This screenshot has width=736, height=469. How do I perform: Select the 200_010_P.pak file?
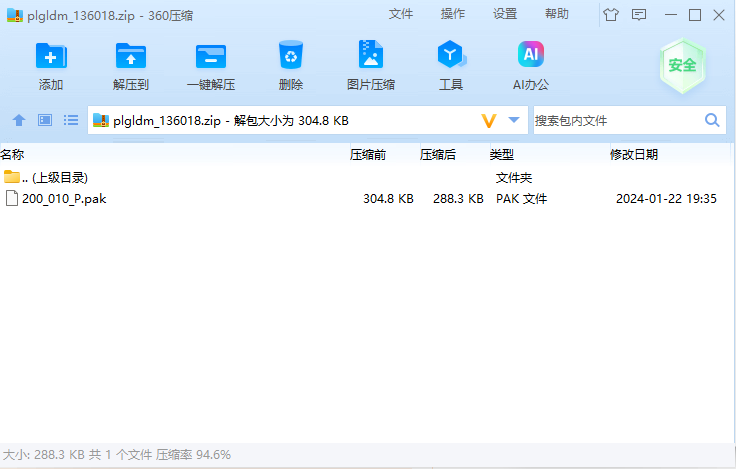[64, 199]
